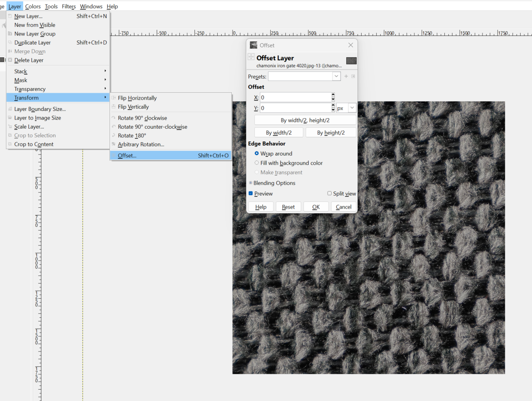Open manage presets menu icon
The height and width of the screenshot is (401, 532).
pos(353,76)
